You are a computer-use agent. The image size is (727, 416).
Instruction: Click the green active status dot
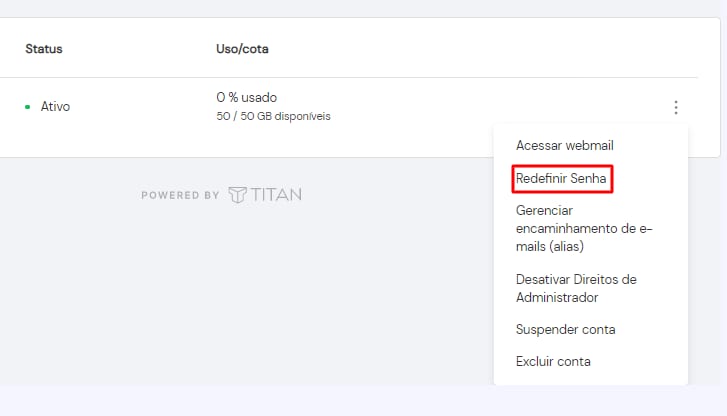point(28,106)
